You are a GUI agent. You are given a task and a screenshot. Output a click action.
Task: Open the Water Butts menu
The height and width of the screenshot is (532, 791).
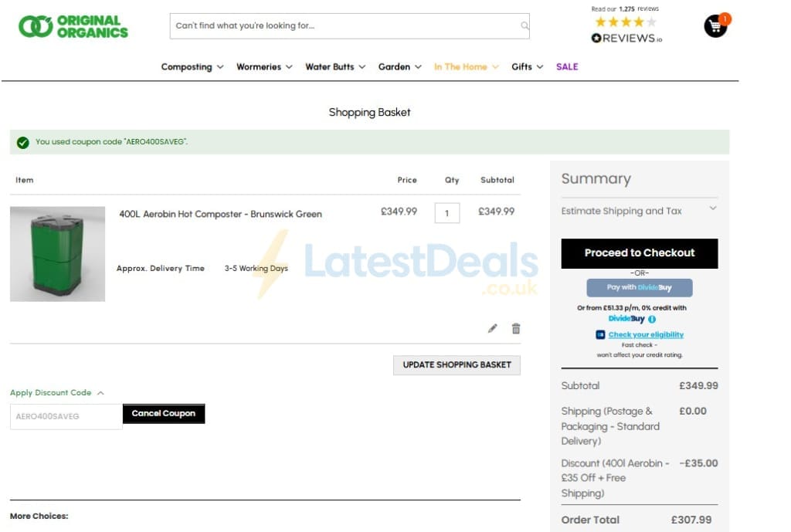tap(329, 67)
